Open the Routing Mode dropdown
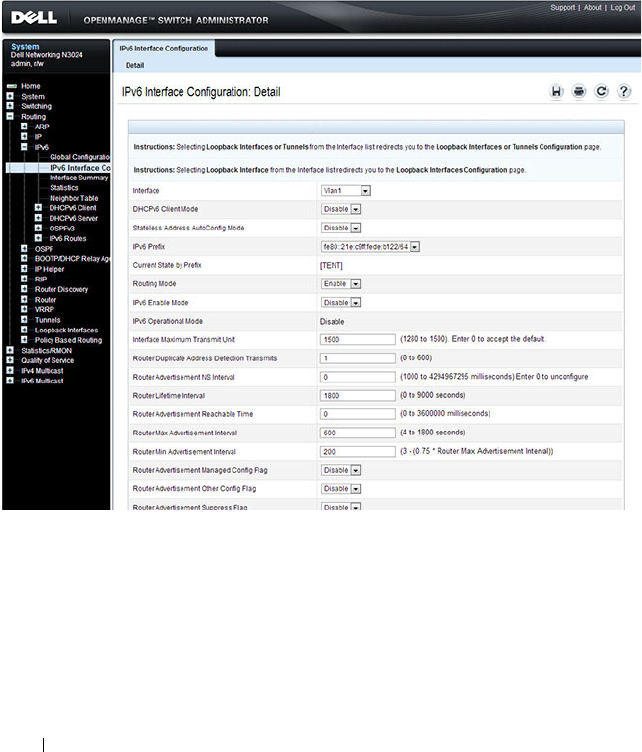Image resolution: width=642 pixels, height=752 pixels. point(341,283)
